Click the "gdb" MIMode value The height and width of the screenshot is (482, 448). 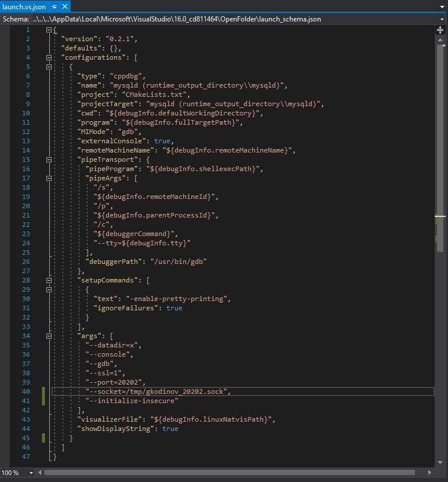click(128, 132)
